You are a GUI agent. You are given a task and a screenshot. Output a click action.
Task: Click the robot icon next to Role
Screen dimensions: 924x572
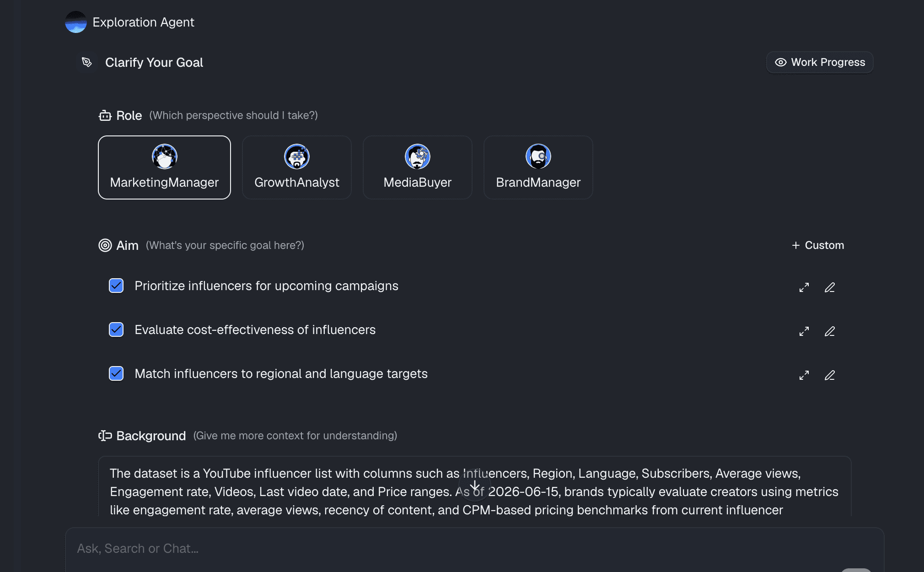(105, 115)
